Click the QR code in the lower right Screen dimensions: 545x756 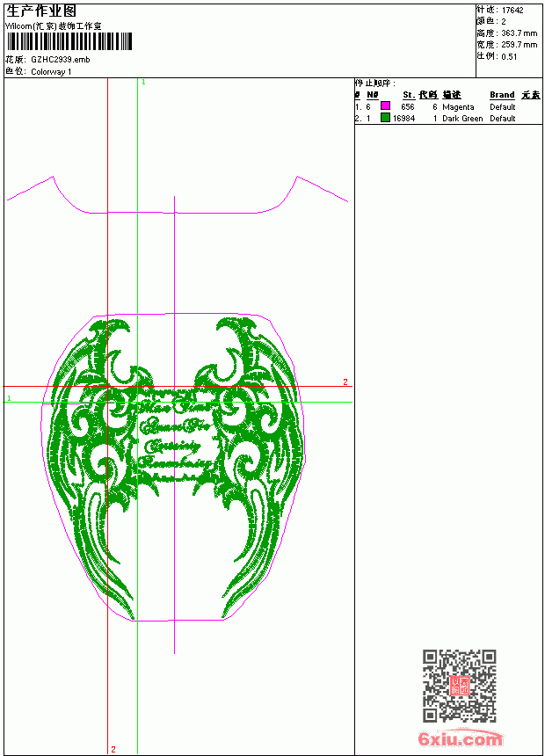pos(459,686)
